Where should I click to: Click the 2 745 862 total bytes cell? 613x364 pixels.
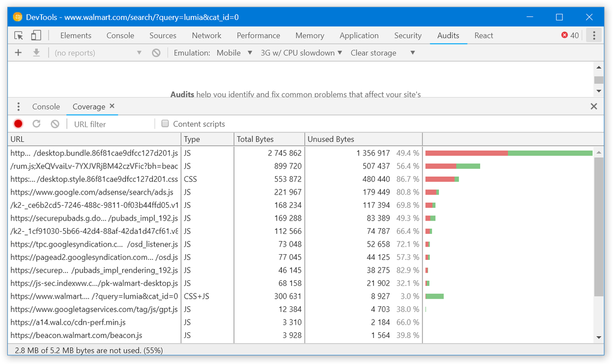(x=269, y=153)
